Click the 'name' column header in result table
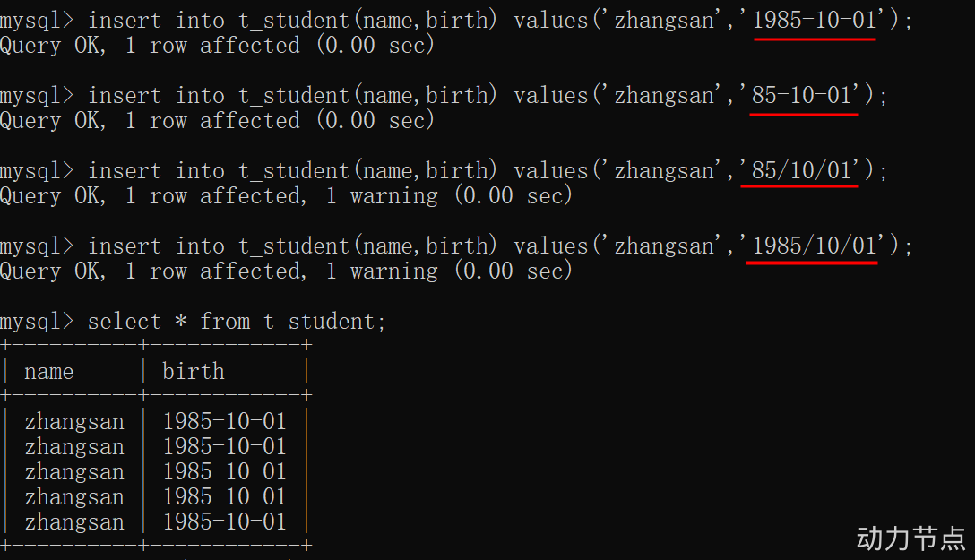Image resolution: width=975 pixels, height=560 pixels. tap(49, 372)
